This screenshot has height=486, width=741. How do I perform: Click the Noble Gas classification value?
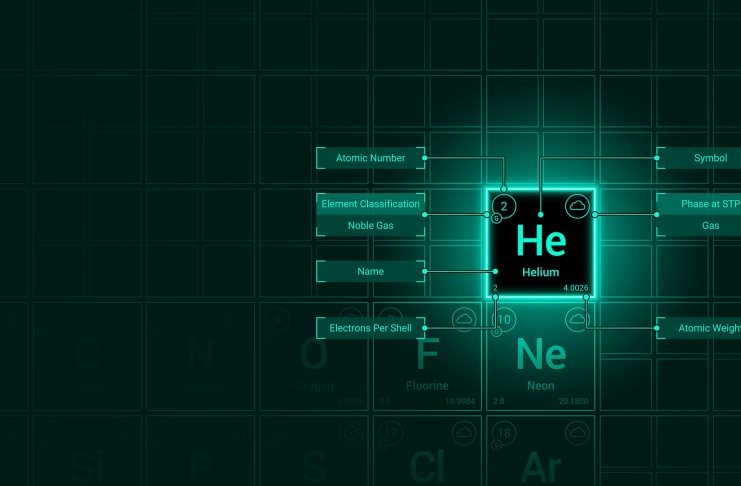370,226
